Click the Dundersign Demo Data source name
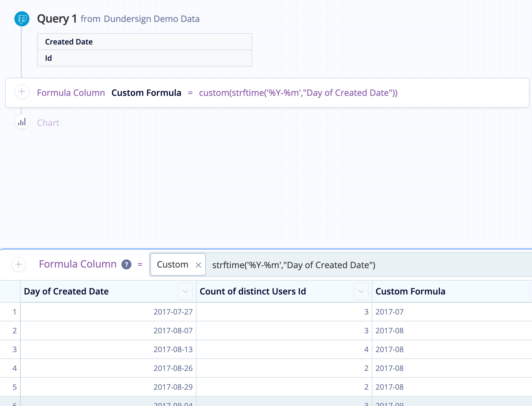532x406 pixels. (152, 19)
